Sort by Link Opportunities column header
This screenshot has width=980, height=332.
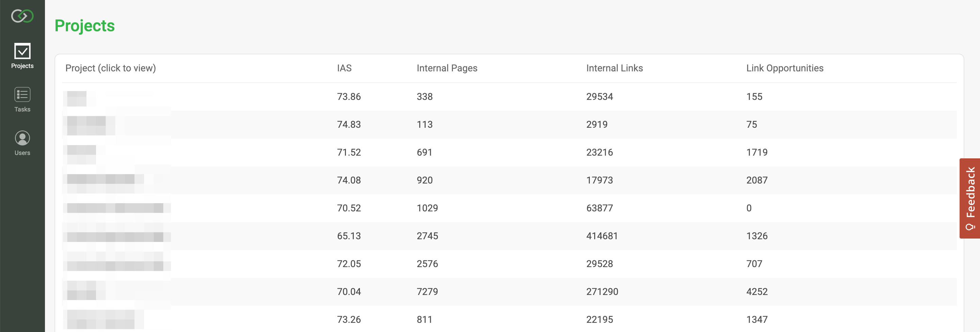click(x=785, y=68)
